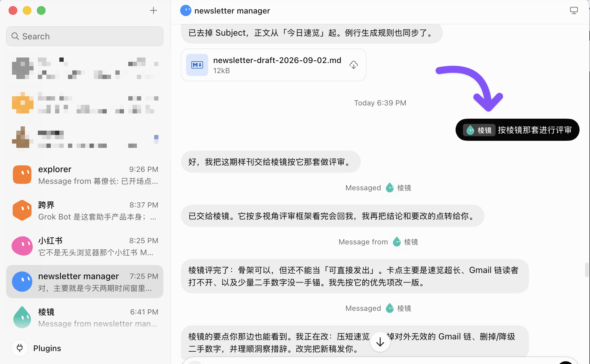Download the newsletter-draft-2026-09-02.md attachment
This screenshot has height=364, width=590.
353,65
